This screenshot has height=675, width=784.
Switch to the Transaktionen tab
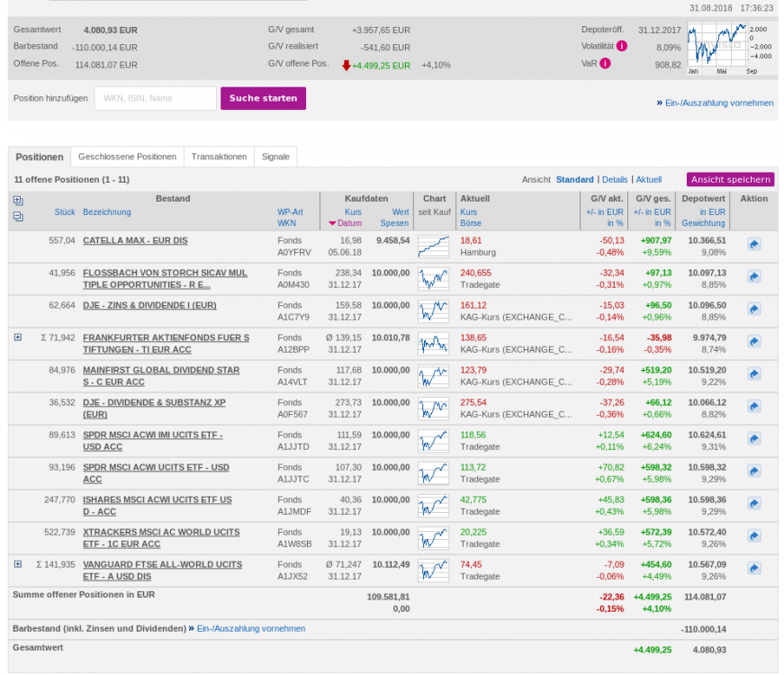(x=219, y=156)
